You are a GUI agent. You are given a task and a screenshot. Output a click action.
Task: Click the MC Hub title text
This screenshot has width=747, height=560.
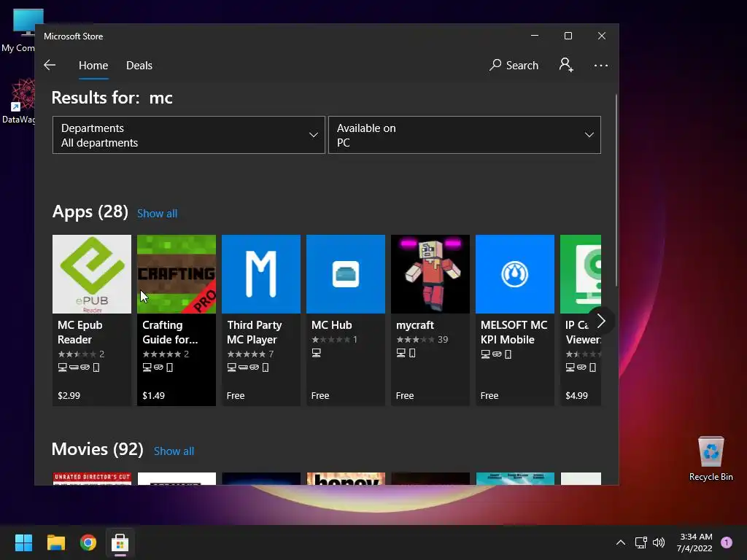pos(332,324)
